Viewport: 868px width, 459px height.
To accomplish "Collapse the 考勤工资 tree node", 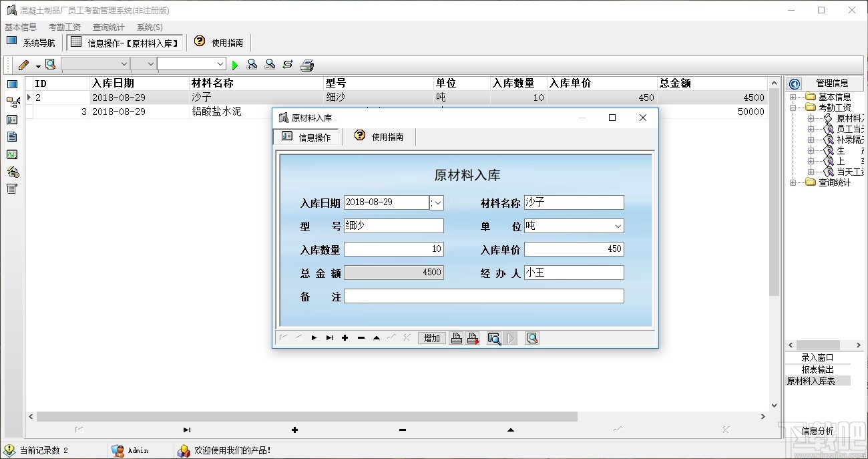I will tap(793, 108).
